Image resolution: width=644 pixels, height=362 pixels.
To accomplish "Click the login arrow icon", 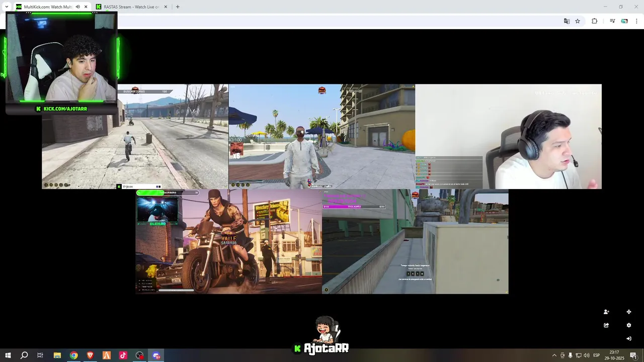I will (x=628, y=338).
